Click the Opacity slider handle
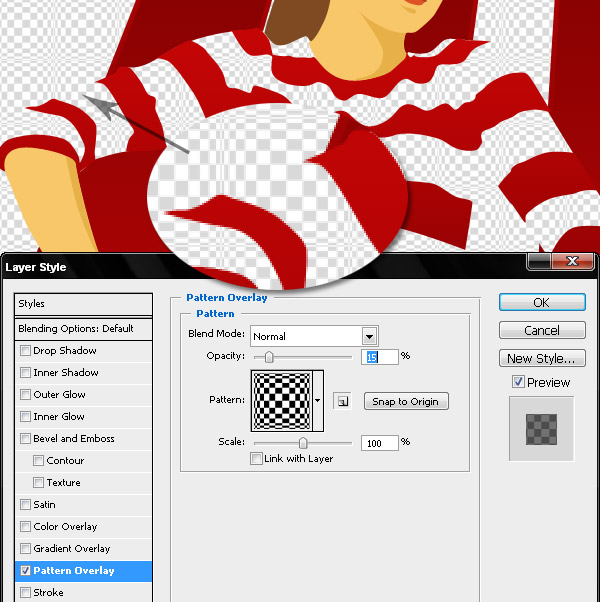 [269, 357]
